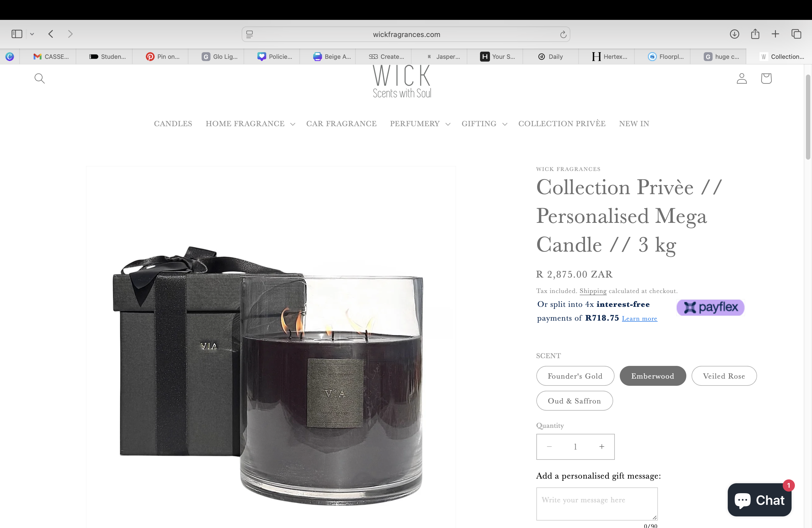Open the account login icon
This screenshot has width=812, height=528.
(741, 78)
